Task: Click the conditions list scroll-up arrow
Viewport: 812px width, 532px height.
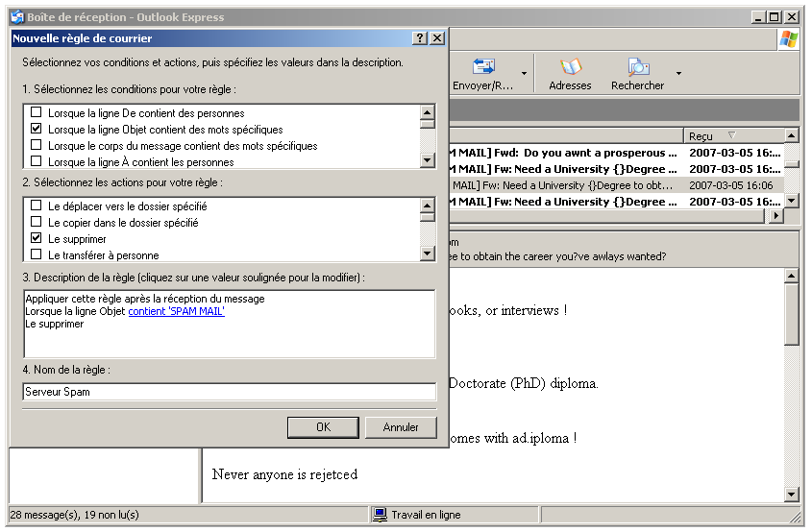Action: tap(428, 111)
